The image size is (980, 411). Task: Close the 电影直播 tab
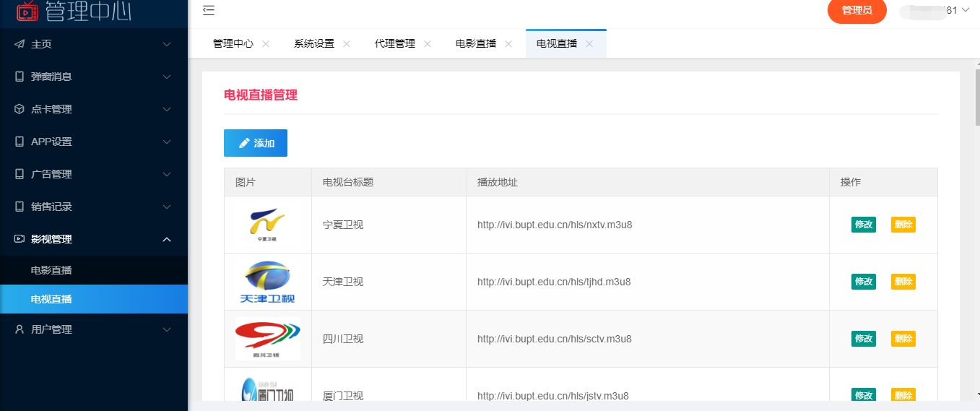click(508, 44)
